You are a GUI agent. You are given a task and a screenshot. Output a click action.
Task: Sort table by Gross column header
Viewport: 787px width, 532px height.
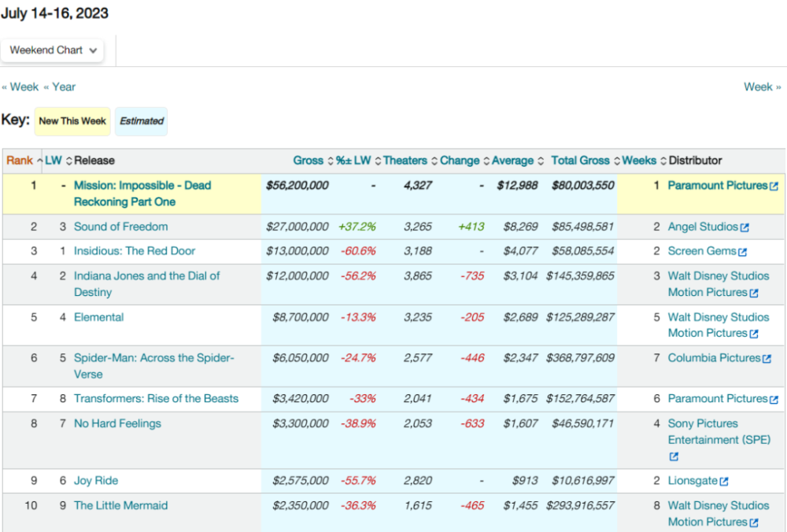click(308, 161)
